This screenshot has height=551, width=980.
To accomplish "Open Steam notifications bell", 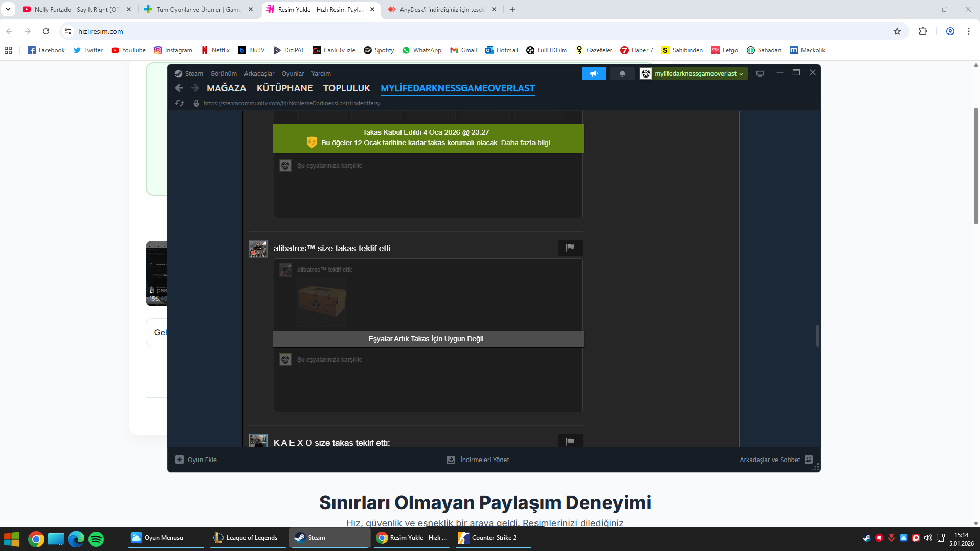I will (622, 74).
